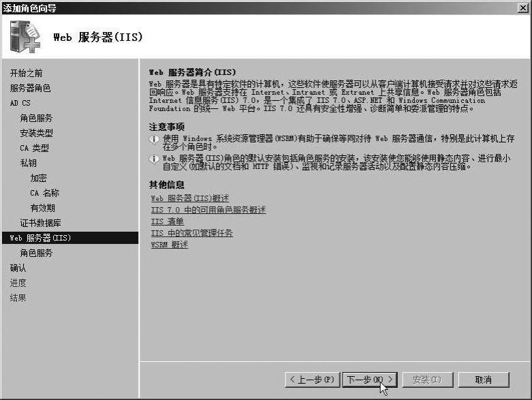Click the greyed-out 安装(I) button

pos(428,380)
